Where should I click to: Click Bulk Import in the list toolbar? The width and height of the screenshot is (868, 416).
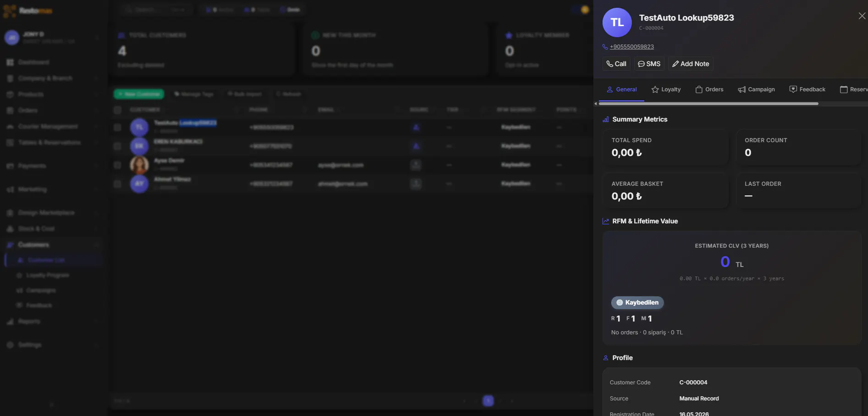[244, 94]
